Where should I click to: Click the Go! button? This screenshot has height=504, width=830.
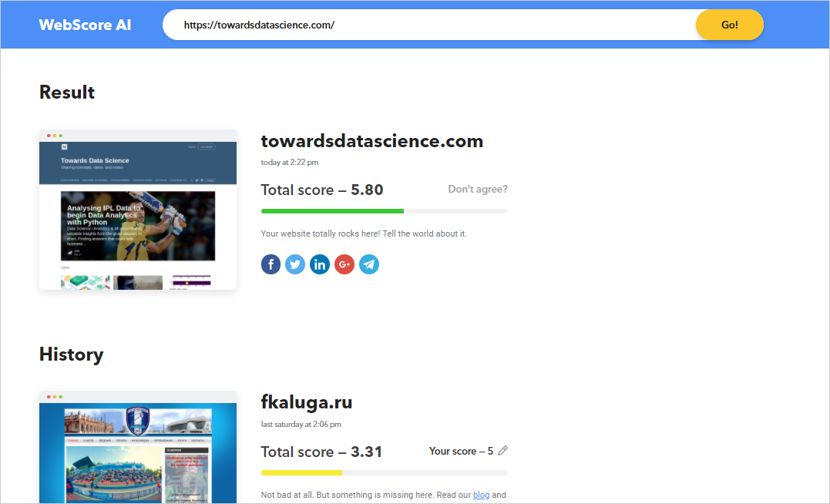[729, 25]
